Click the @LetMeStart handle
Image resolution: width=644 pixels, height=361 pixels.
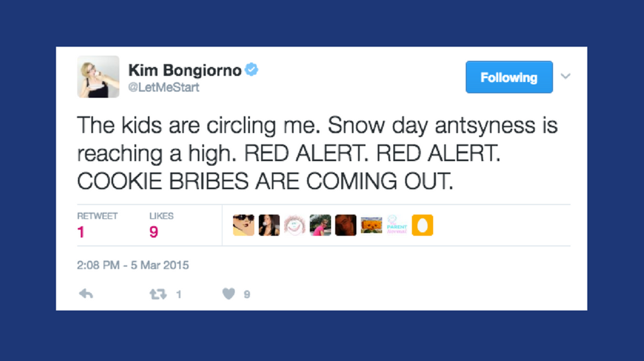click(164, 87)
